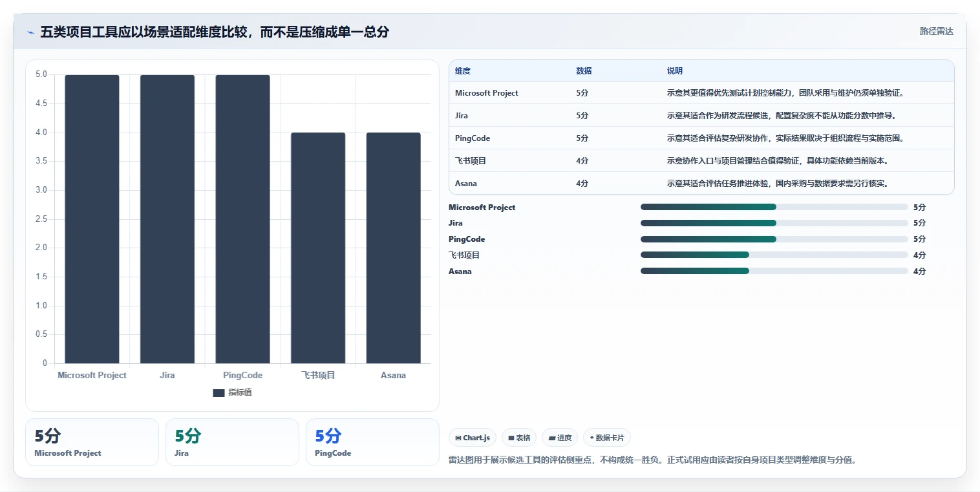Screen dimensions: 980x492
Task: Click the PingCode progress bar
Action: point(774,239)
